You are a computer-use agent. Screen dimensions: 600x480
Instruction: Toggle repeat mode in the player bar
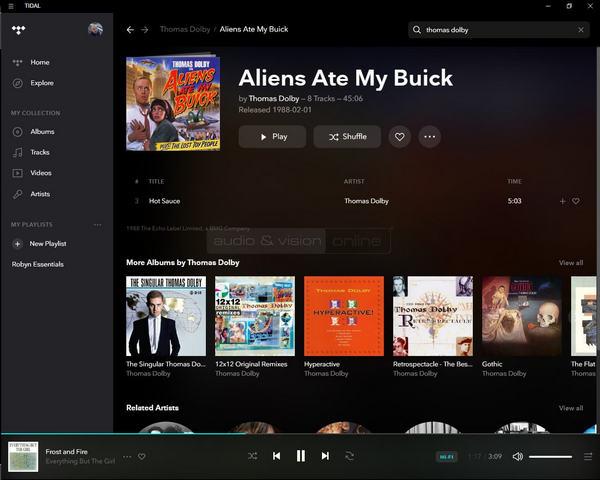(349, 456)
